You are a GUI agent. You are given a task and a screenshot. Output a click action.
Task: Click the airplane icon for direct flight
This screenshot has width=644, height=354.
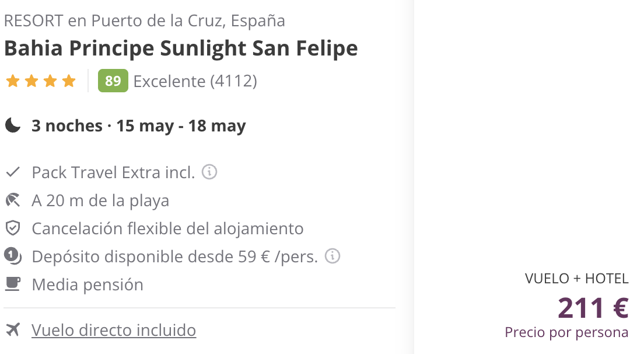pos(13,329)
